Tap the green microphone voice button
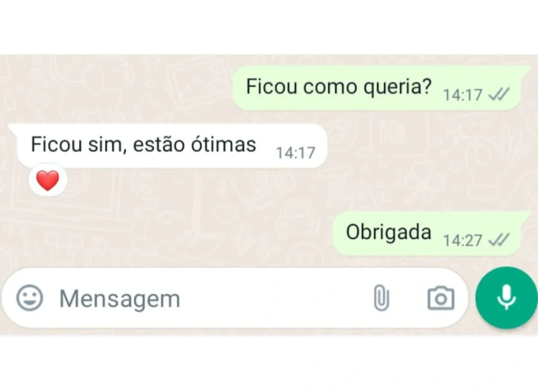 click(x=506, y=298)
